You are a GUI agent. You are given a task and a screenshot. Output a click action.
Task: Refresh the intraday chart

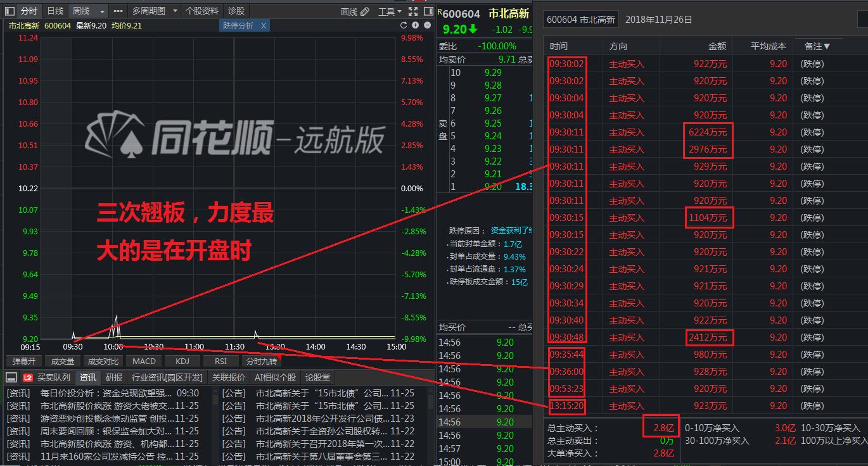pyautogui.click(x=404, y=25)
